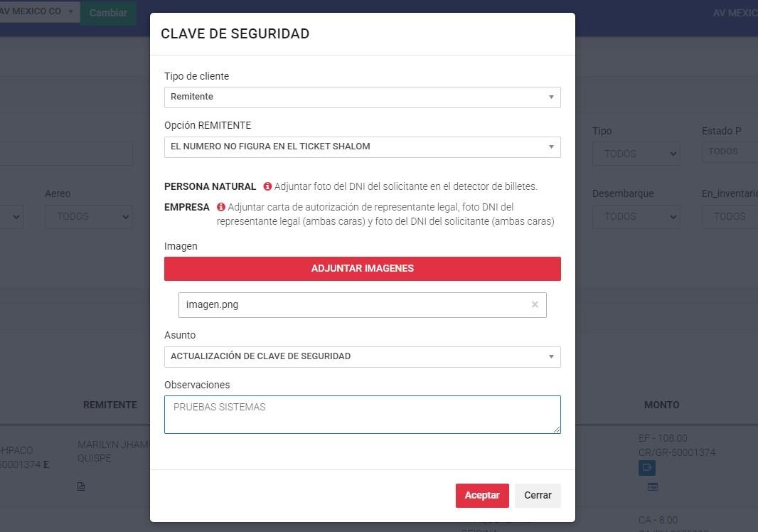Image resolution: width=758 pixels, height=532 pixels.
Task: Click the Empresa info icon
Action: 221,207
